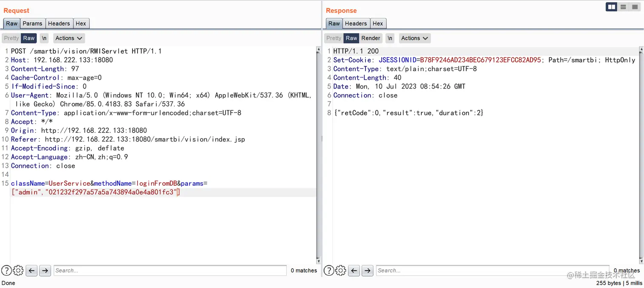This screenshot has width=644, height=288.
Task: Click the Response search input field
Action: coord(492,270)
